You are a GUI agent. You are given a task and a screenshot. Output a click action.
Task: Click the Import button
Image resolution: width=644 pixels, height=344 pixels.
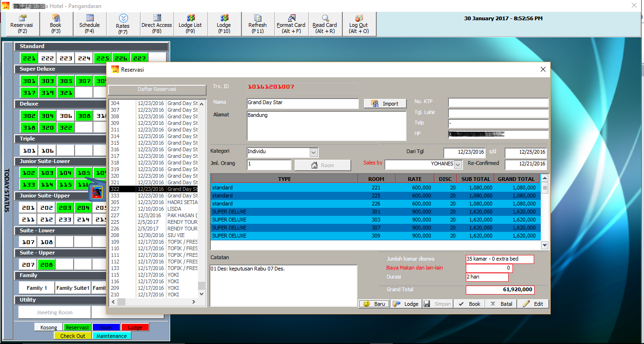coord(385,104)
